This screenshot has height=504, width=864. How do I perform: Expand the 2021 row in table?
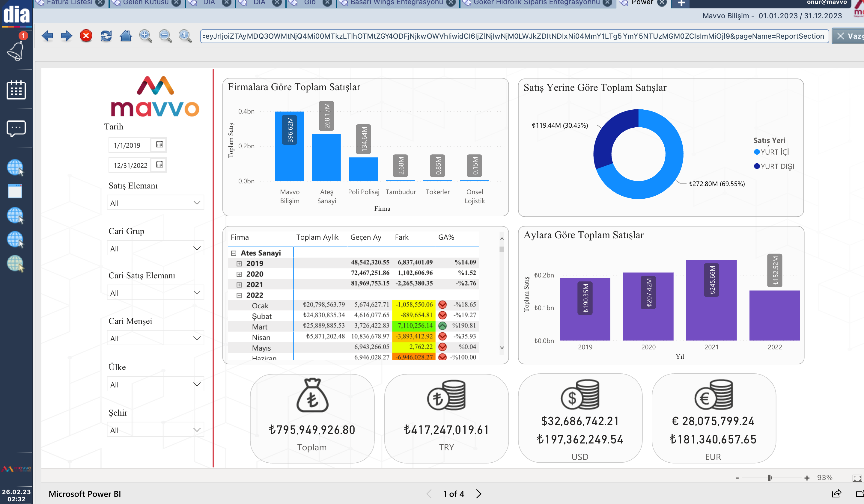(239, 285)
